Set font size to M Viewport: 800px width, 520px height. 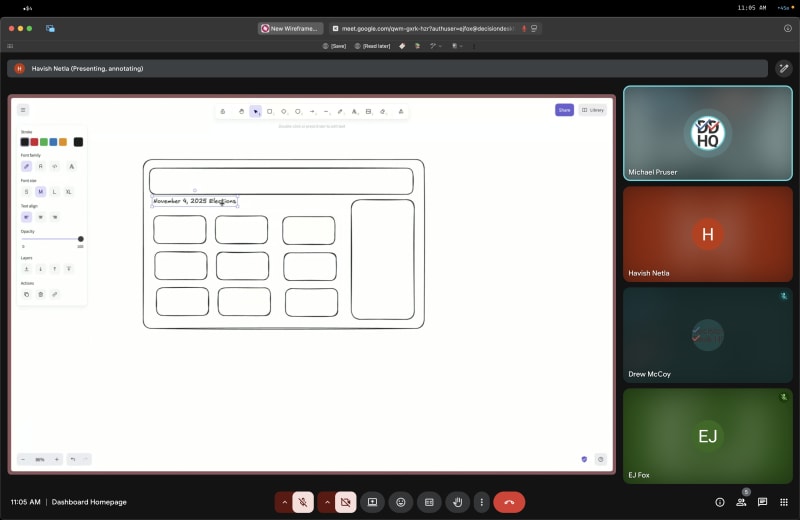(x=41, y=192)
